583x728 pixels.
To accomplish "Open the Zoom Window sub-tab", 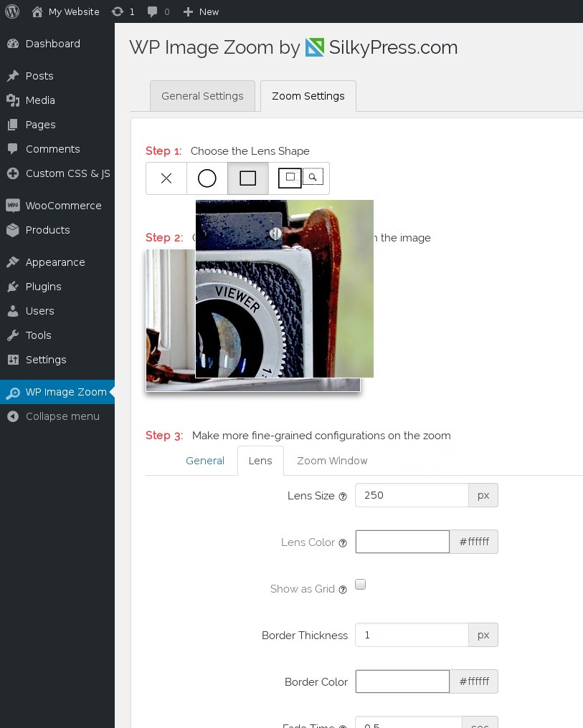I will pyautogui.click(x=332, y=461).
